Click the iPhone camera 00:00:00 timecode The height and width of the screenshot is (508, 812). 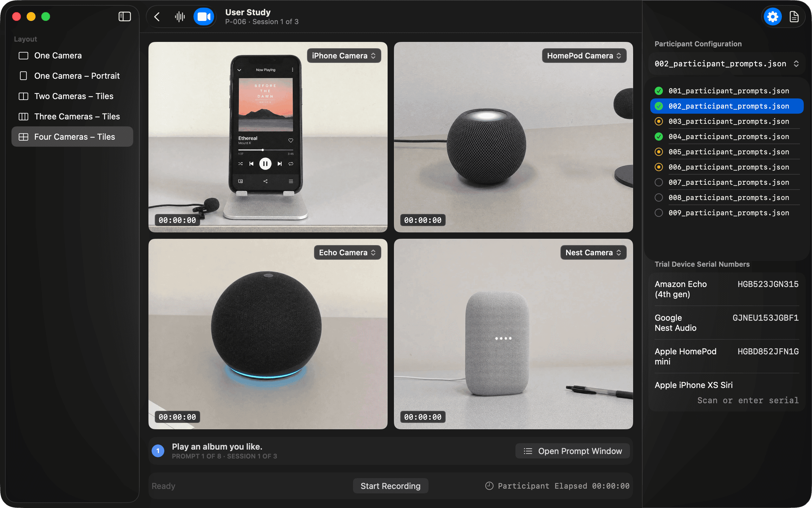(177, 220)
